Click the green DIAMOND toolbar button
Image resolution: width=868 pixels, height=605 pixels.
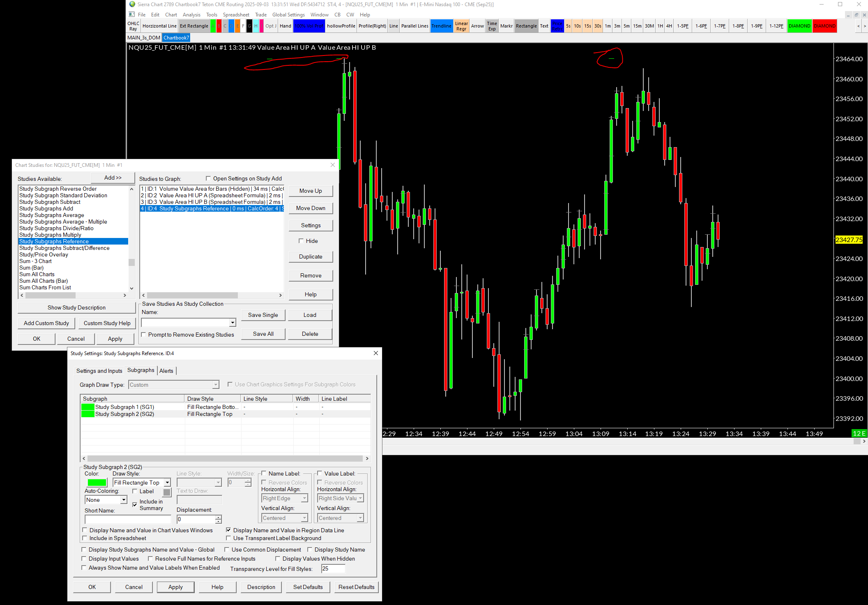[799, 26]
